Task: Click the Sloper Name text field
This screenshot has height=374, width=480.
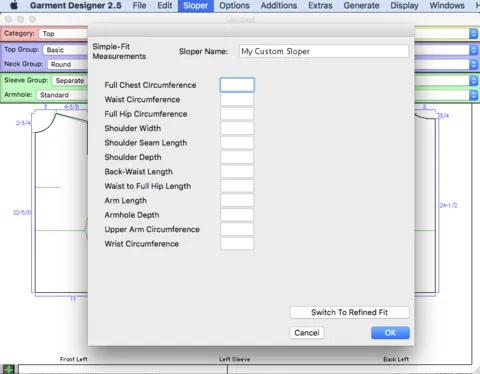Action: (324, 51)
